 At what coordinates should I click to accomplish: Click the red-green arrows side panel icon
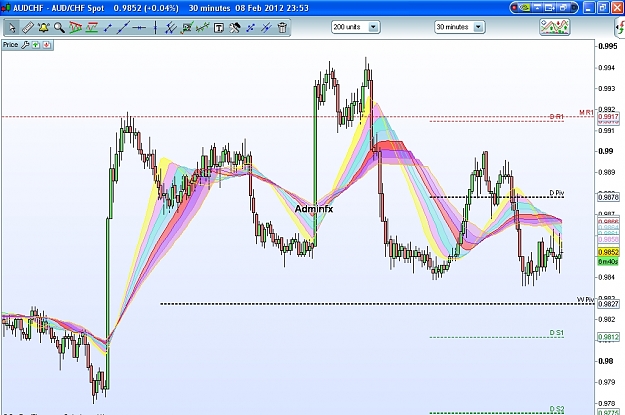coord(620,28)
